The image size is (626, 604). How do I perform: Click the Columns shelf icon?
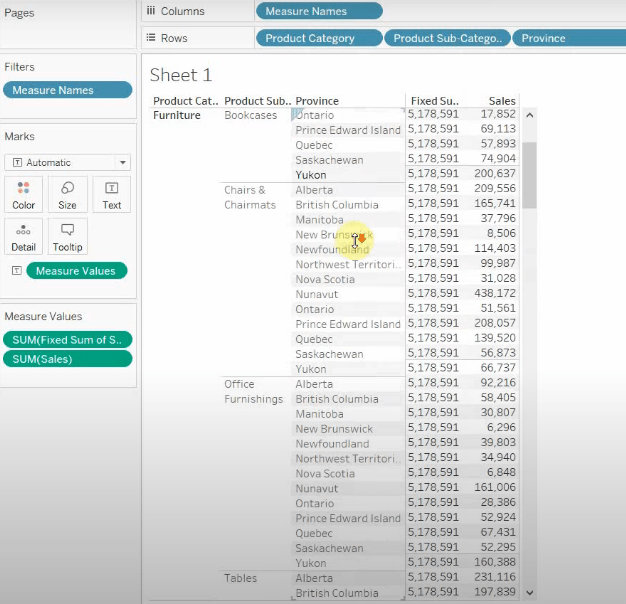tap(151, 11)
